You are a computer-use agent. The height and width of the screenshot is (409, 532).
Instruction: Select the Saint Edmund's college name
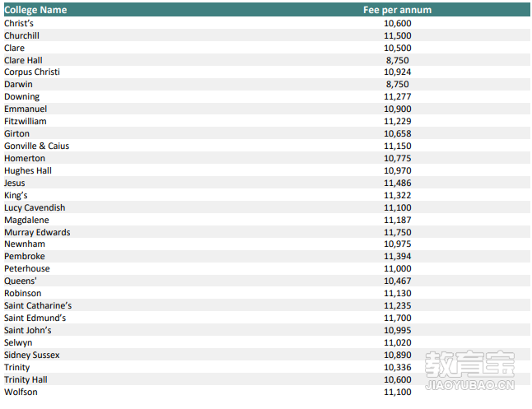point(35,318)
